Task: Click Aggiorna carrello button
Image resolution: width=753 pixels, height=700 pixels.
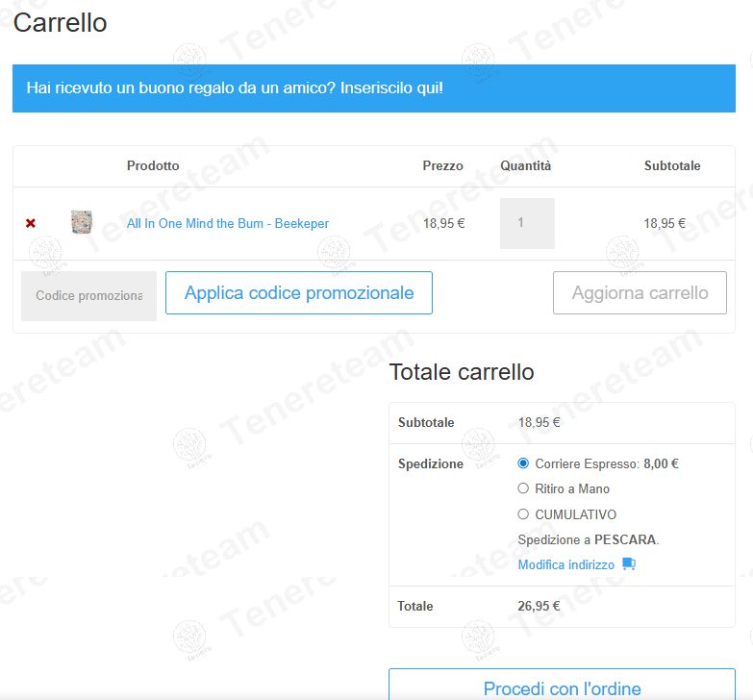Action: (640, 293)
